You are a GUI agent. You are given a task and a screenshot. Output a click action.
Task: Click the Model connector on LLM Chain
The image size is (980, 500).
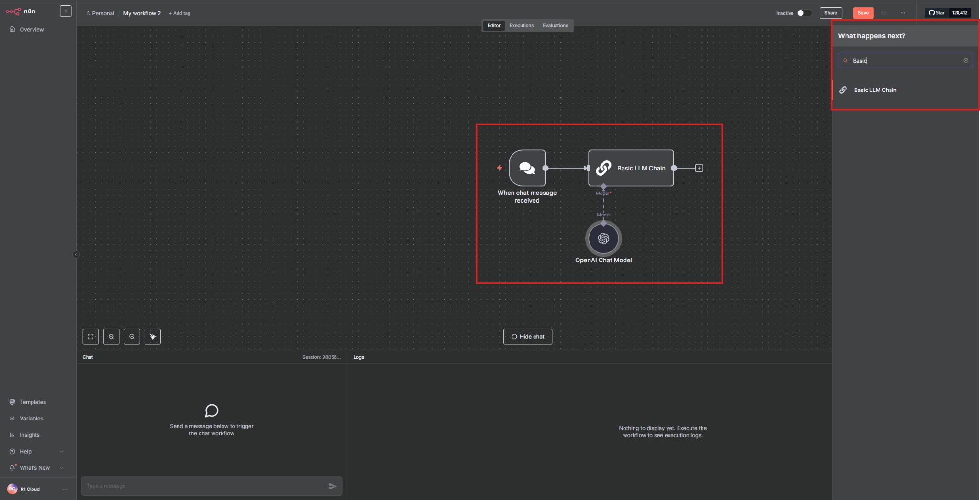(603, 186)
